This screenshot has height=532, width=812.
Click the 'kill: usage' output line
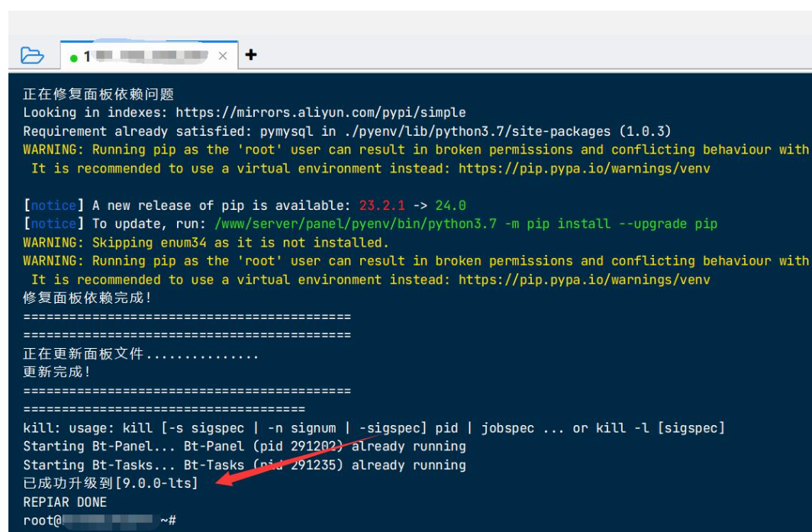tap(374, 428)
